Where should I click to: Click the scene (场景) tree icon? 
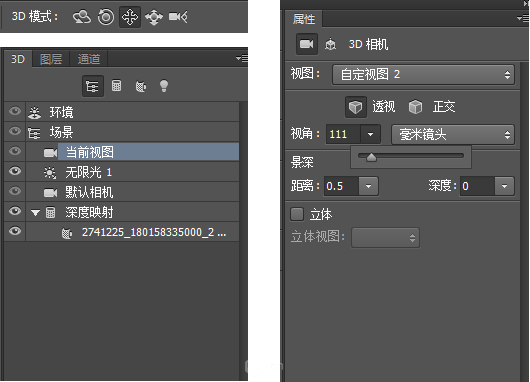pos(34,133)
